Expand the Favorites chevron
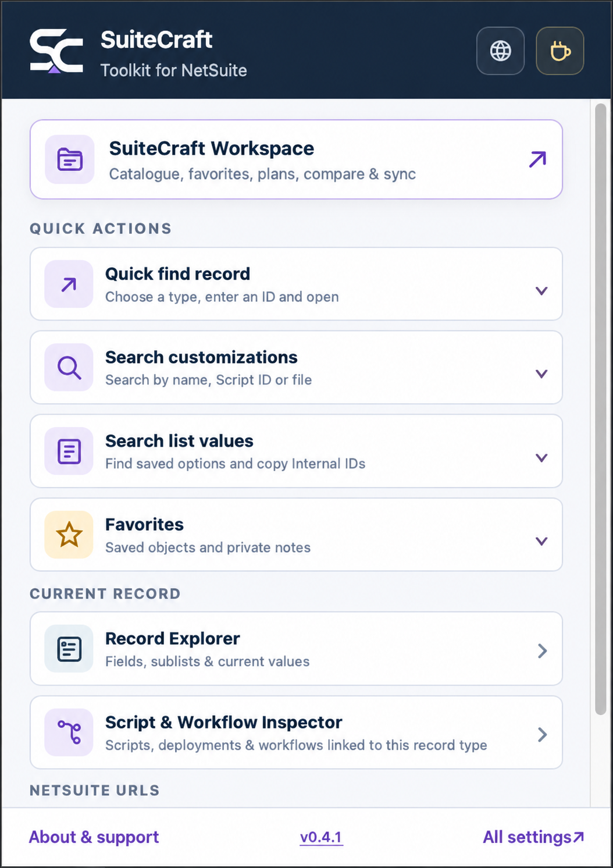The image size is (613, 868). 541,542
